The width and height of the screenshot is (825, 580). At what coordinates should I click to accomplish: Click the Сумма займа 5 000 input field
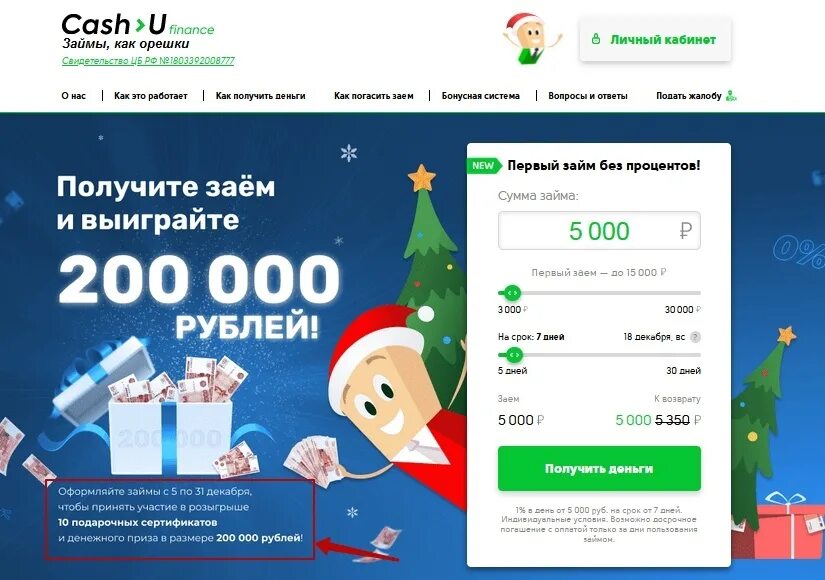click(599, 231)
